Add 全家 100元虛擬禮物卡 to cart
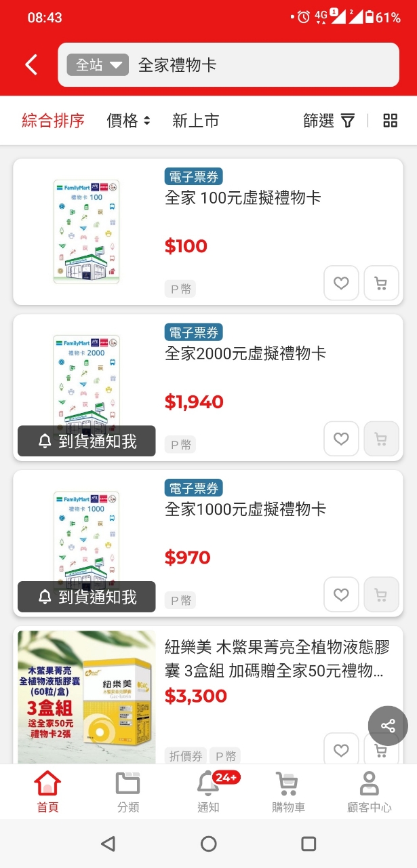The height and width of the screenshot is (868, 417). click(381, 283)
